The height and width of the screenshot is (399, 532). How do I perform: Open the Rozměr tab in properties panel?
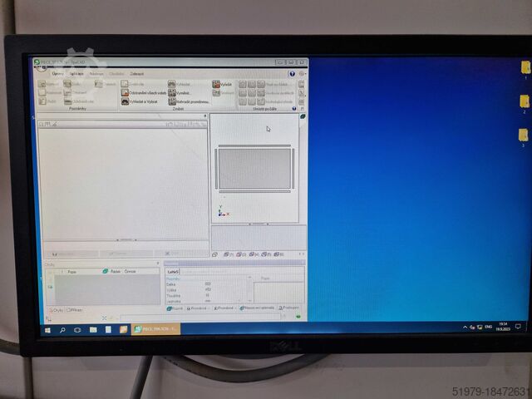point(175,308)
